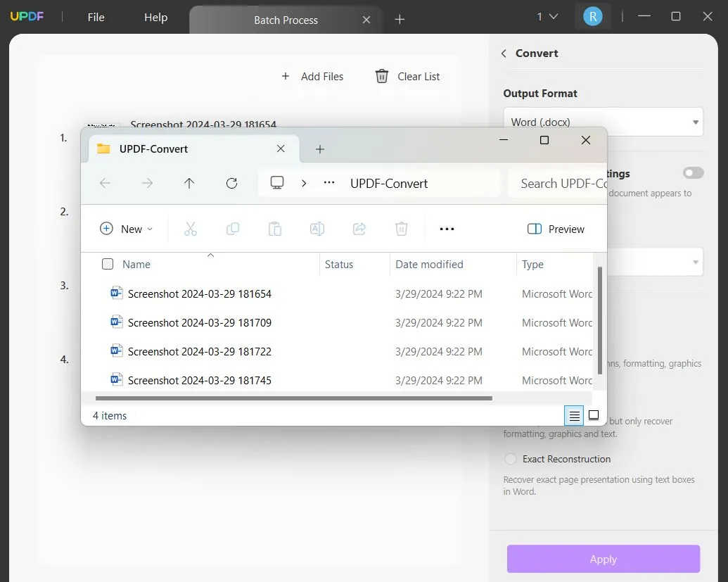Open the Output Format Word (.docx) dropdown
728x582 pixels.
click(603, 122)
